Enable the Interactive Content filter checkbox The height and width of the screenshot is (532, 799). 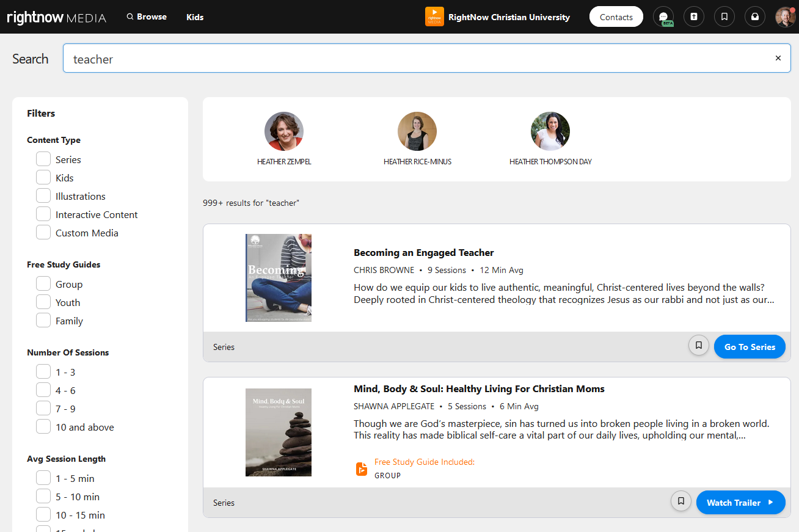pos(43,214)
